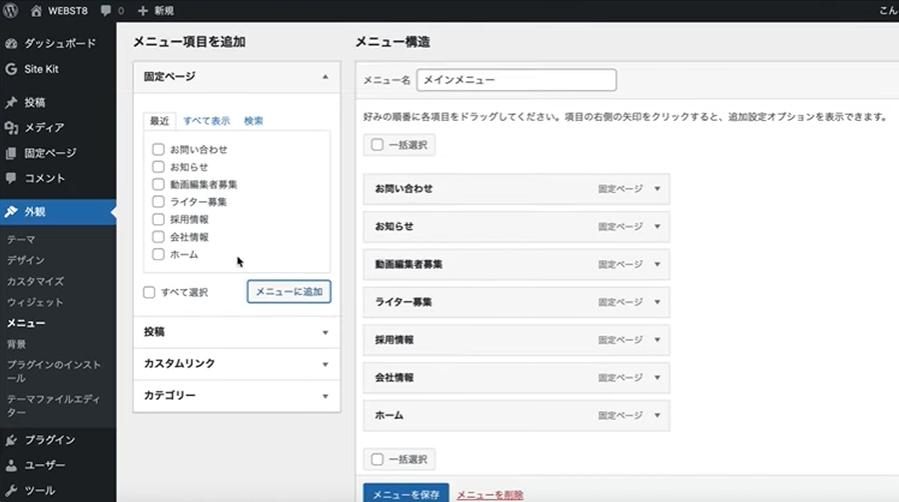The image size is (899, 502).
Task: Expand the 投稿 panel
Action: point(236,332)
